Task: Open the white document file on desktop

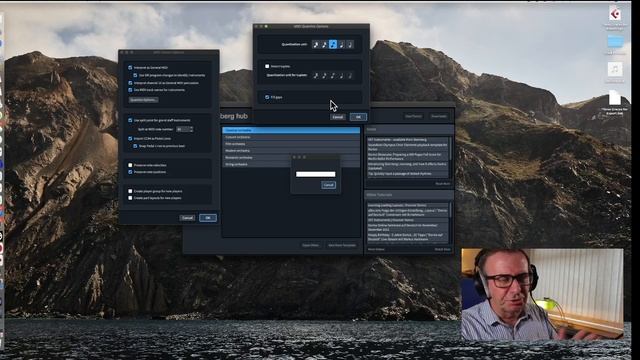Action: [x=615, y=98]
